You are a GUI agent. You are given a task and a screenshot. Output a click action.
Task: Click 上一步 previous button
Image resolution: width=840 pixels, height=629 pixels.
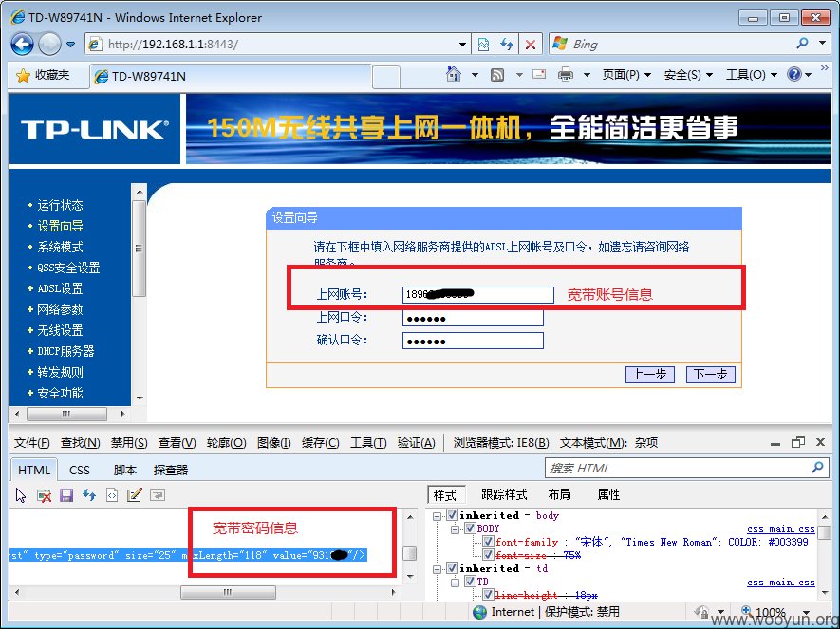(650, 374)
